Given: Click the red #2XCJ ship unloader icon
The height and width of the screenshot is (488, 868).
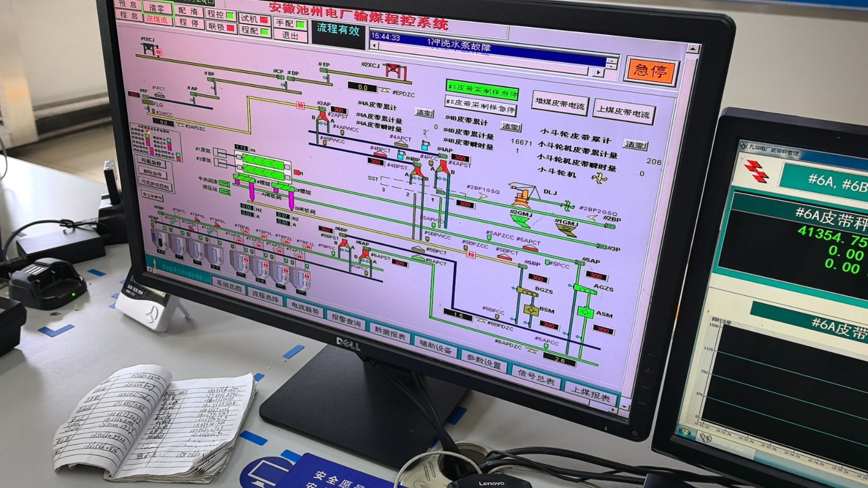Looking at the screenshot, I should 395,71.
